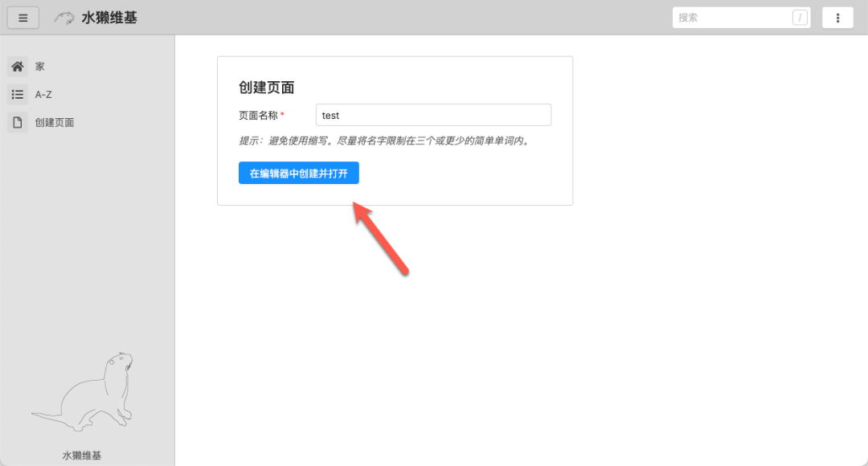
Task: Click the A-Z page index icon
Action: coord(17,94)
